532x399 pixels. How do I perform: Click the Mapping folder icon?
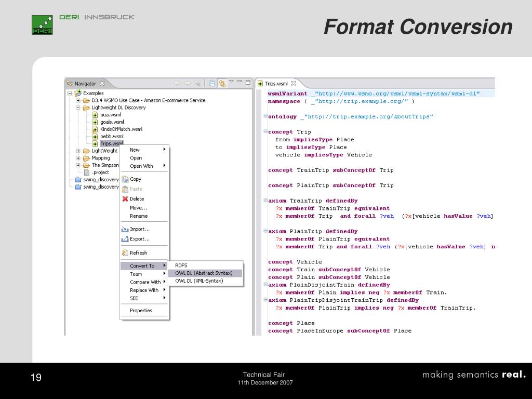[x=87, y=158]
